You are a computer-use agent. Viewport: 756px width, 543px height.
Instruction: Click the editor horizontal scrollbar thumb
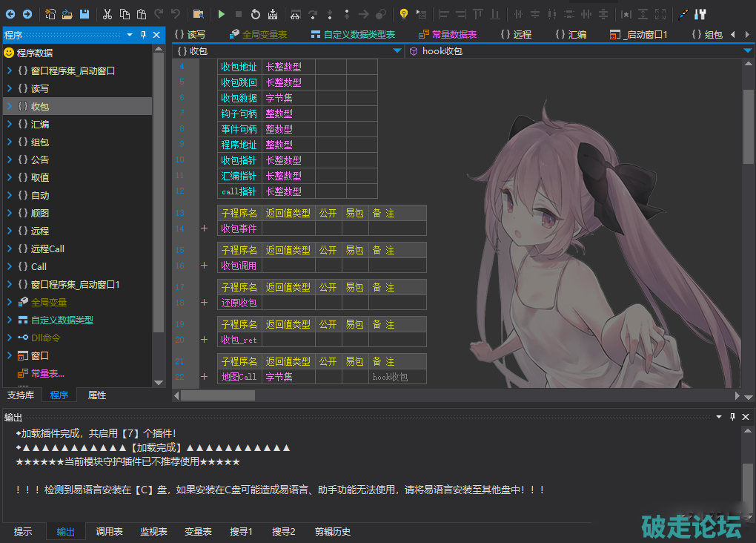(218, 395)
